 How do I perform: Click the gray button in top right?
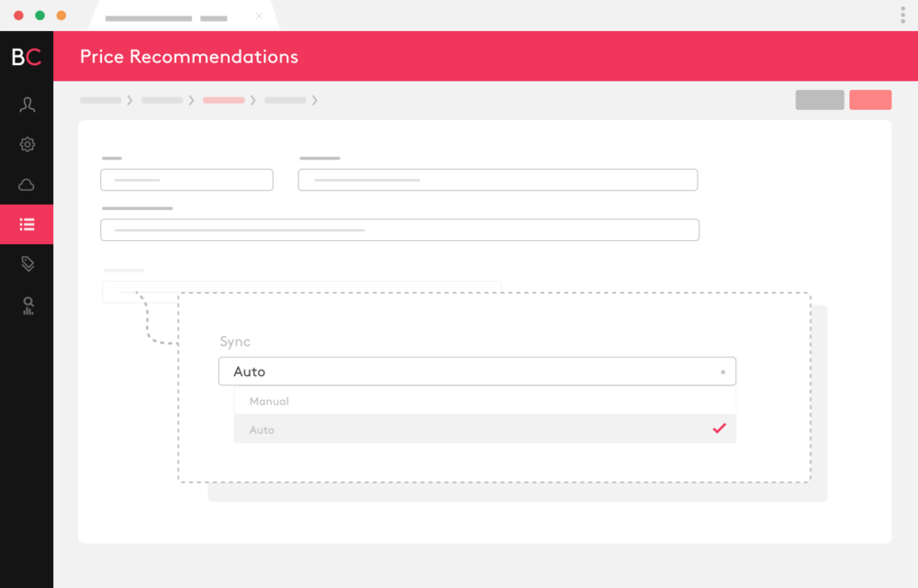pyautogui.click(x=819, y=100)
